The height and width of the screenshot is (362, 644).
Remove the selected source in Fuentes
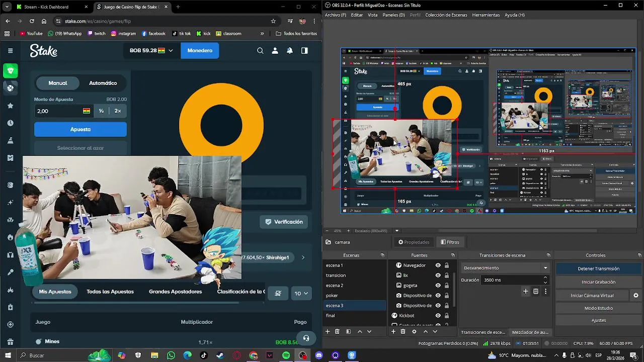(x=403, y=332)
